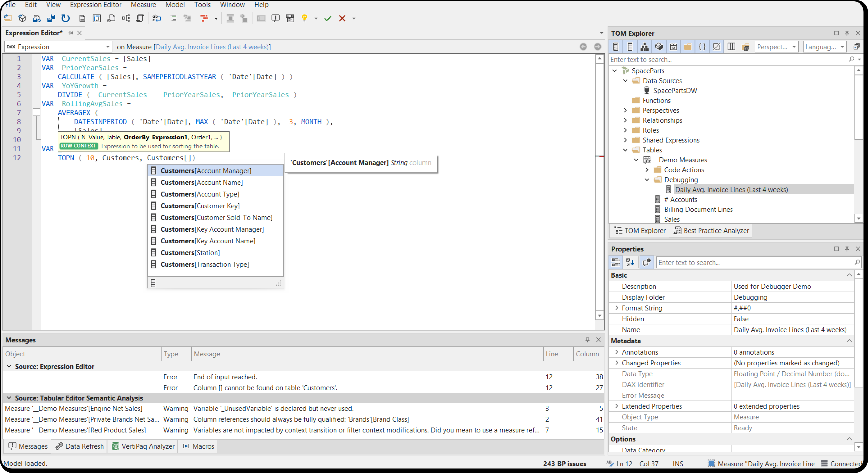868x473 pixels.
Task: Toggle show partitions cube icon in TOM Explorer
Action: [x=659, y=47]
